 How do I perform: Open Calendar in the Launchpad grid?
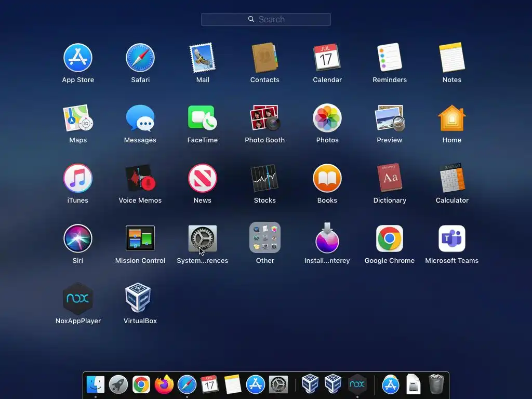point(327,58)
